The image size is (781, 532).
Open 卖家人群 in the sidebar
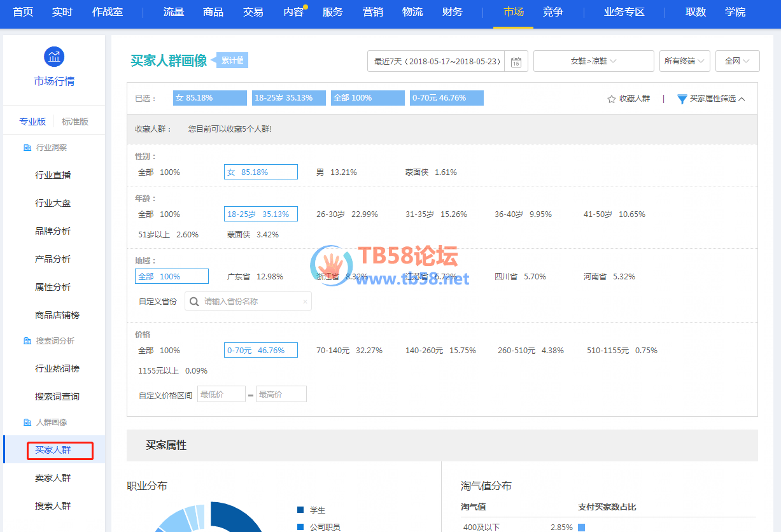[53, 478]
